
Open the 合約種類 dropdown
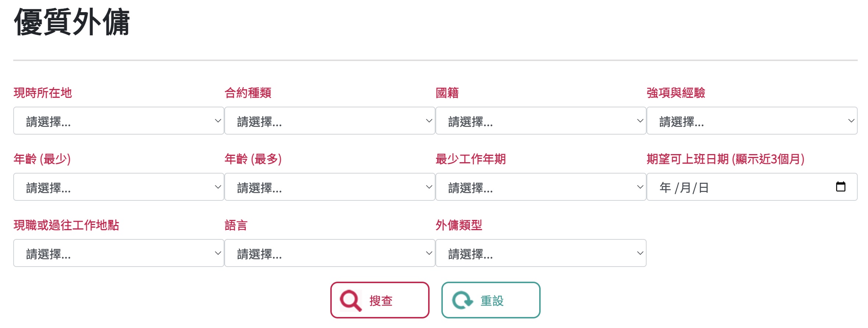(x=330, y=121)
